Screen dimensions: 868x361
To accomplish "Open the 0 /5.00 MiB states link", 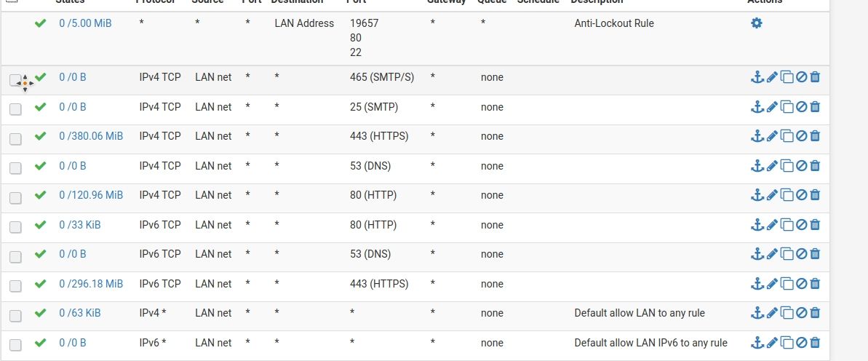I will tap(85, 23).
